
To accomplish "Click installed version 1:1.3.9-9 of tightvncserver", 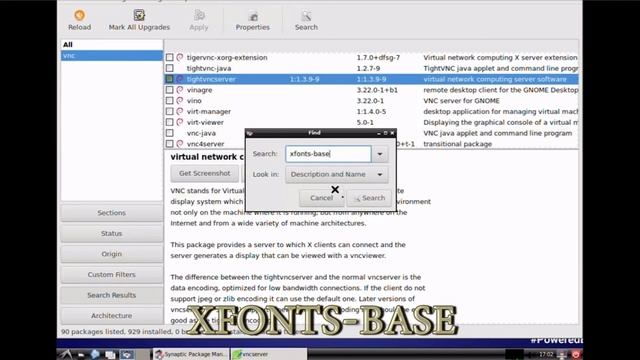I will 304,79.
